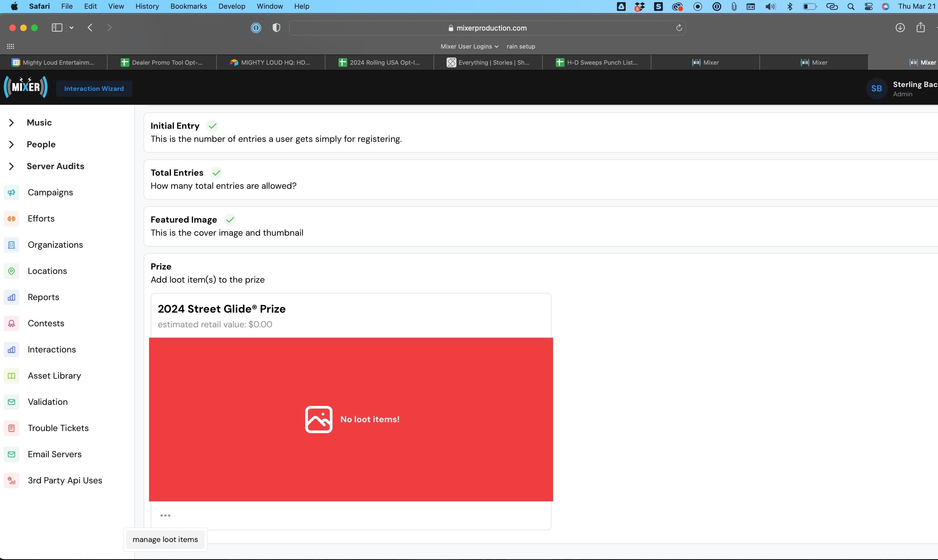Click the manage loot items option
The image size is (938, 560).
pyautogui.click(x=165, y=539)
